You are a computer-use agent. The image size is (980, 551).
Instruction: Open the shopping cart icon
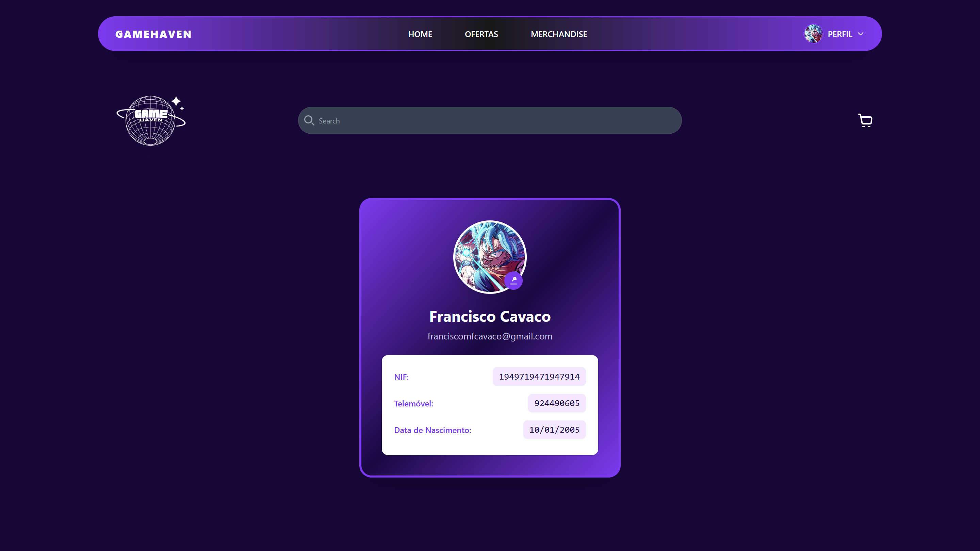(865, 120)
